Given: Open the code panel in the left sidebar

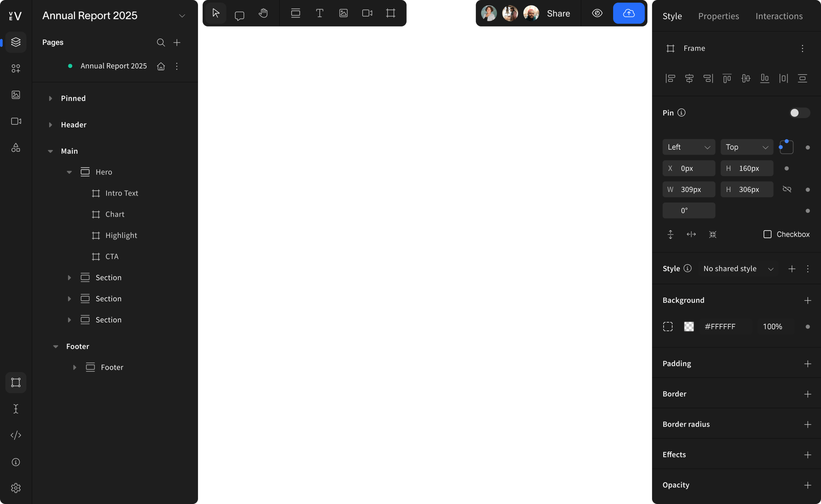Looking at the screenshot, I should coord(16,435).
